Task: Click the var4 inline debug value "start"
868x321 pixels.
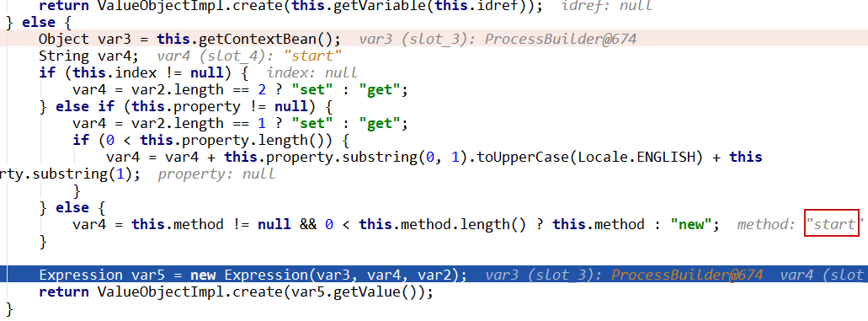Action: pyautogui.click(x=313, y=56)
